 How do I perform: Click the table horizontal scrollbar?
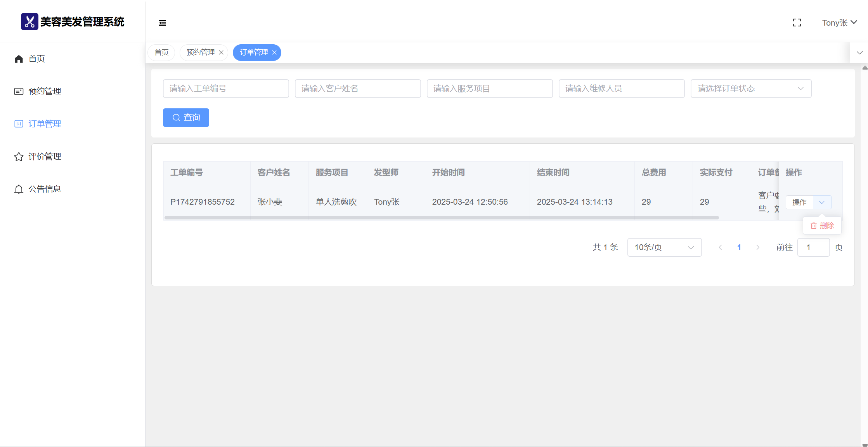442,218
